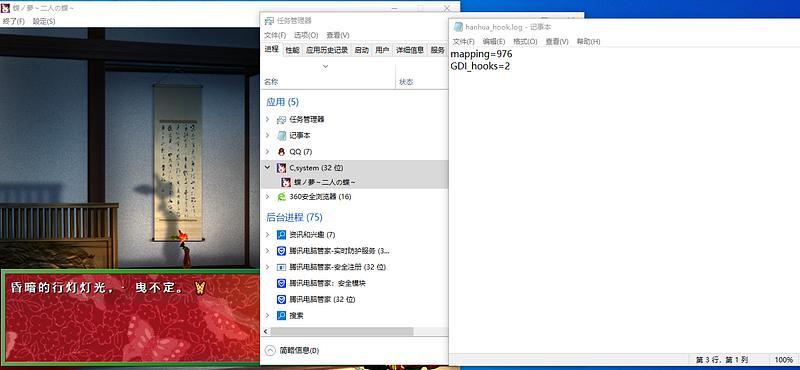Click the 后台进程 (75) section heading
The height and width of the screenshot is (370, 800).
[294, 217]
